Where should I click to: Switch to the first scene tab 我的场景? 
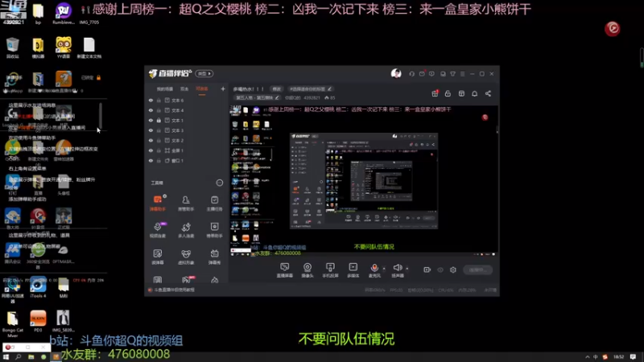click(x=165, y=88)
